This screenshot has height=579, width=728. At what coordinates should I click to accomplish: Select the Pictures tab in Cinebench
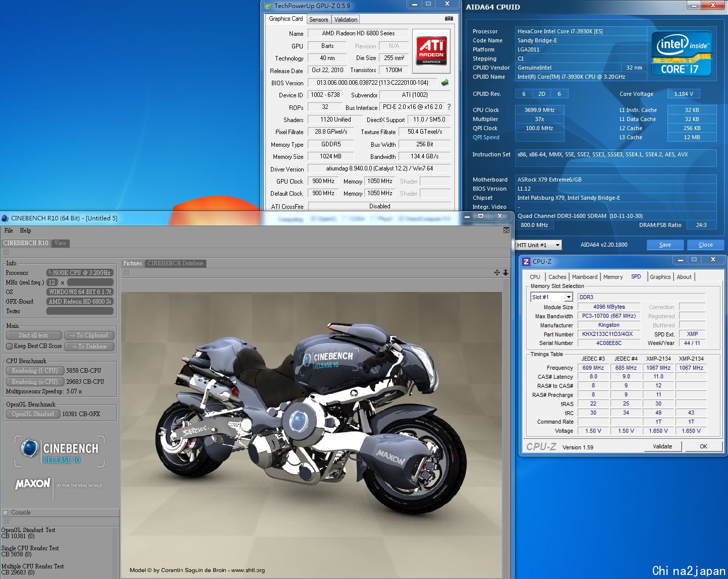coord(133,263)
